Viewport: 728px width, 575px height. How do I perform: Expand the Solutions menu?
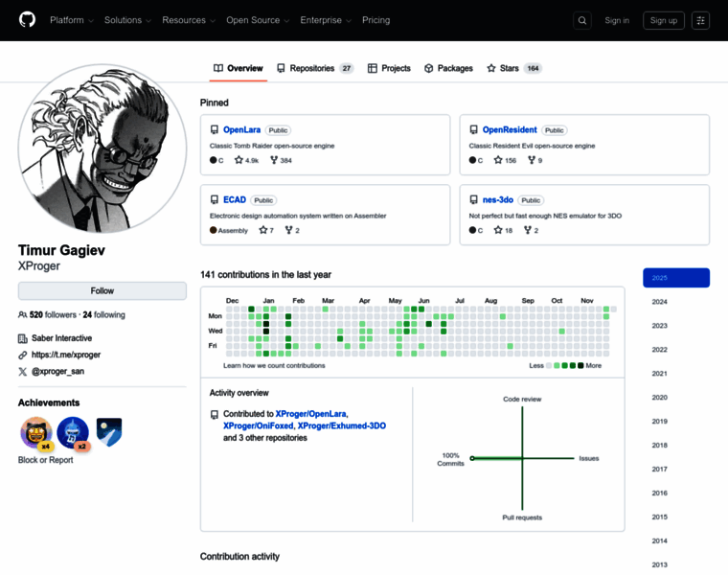[127, 20]
